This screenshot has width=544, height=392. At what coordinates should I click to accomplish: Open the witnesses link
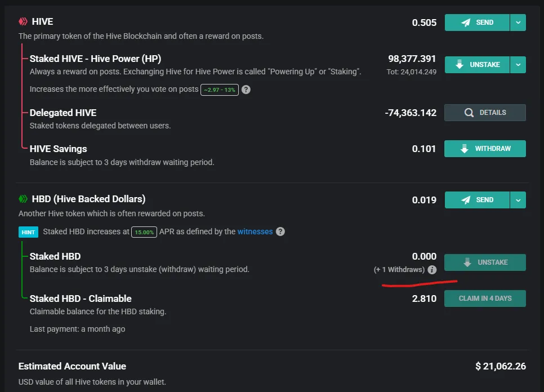click(255, 231)
